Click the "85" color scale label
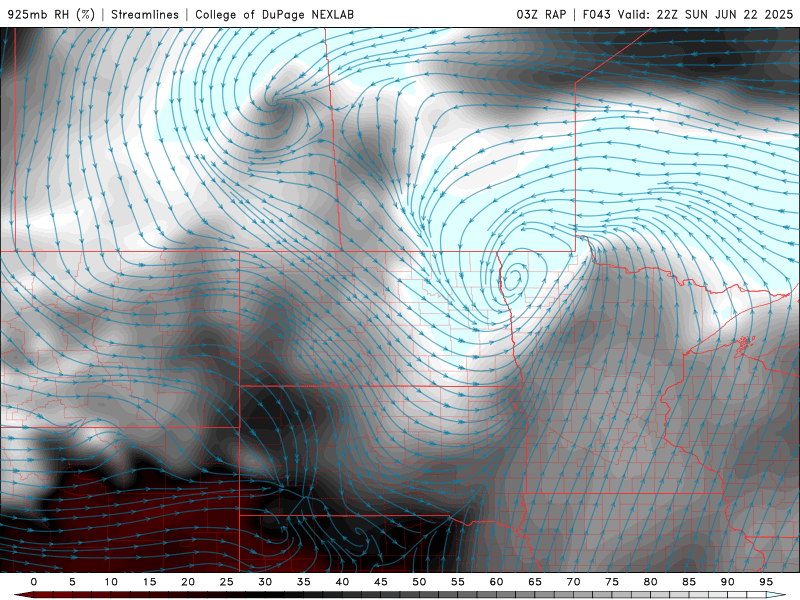 click(x=689, y=582)
